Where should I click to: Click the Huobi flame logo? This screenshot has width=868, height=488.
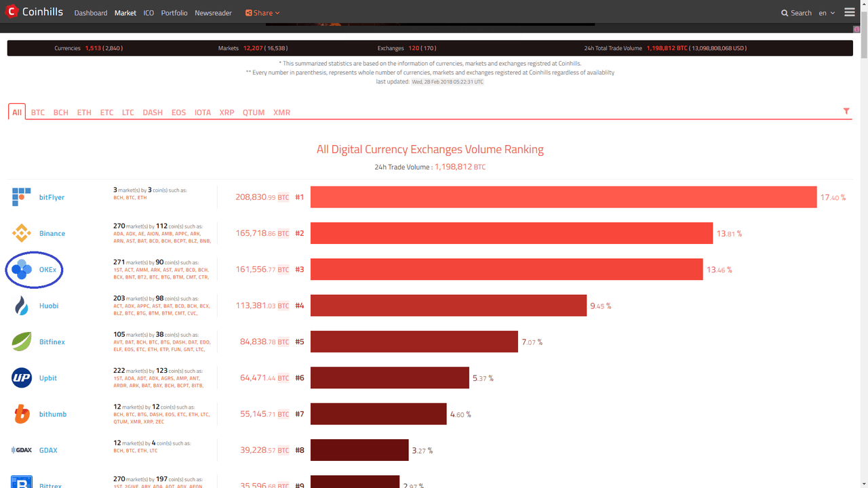pyautogui.click(x=22, y=306)
